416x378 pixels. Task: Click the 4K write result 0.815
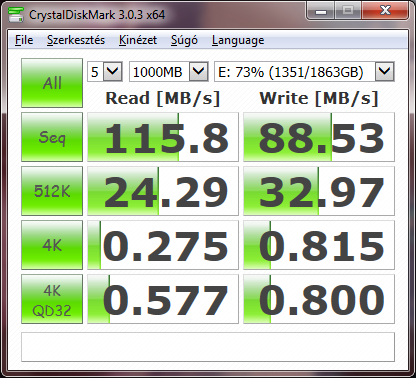point(319,245)
